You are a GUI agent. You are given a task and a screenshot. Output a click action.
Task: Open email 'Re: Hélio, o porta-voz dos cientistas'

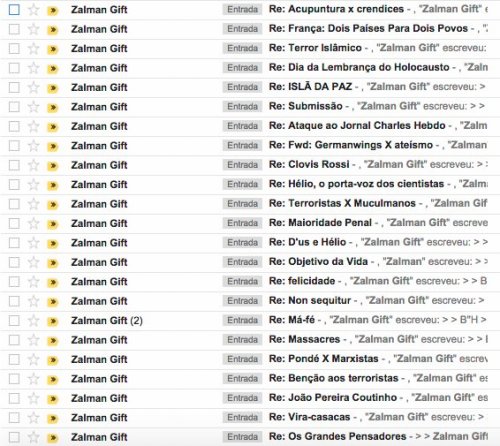click(x=356, y=184)
